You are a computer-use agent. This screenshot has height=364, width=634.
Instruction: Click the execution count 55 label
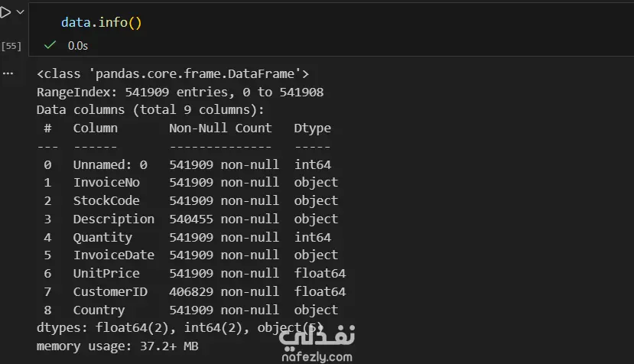11,46
